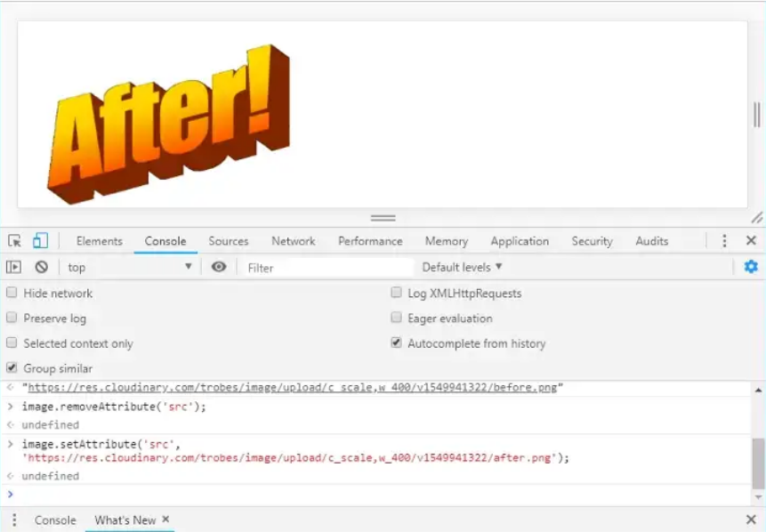Open the drawer three-dot menu
Image resolution: width=766 pixels, height=532 pixels.
(14, 520)
